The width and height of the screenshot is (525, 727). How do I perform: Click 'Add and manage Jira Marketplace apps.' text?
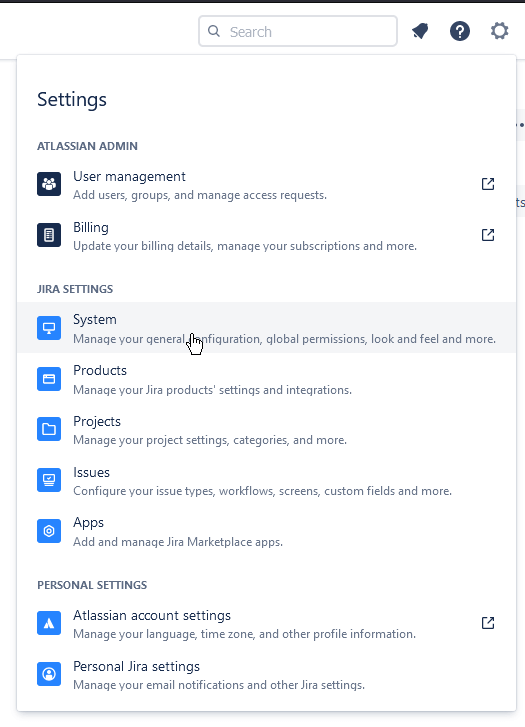pyautogui.click(x=178, y=542)
